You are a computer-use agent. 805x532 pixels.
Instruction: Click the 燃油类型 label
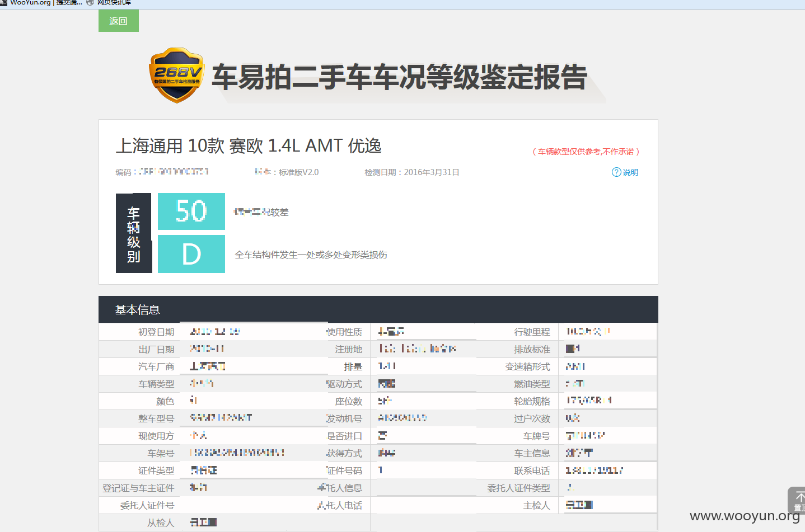[532, 384]
